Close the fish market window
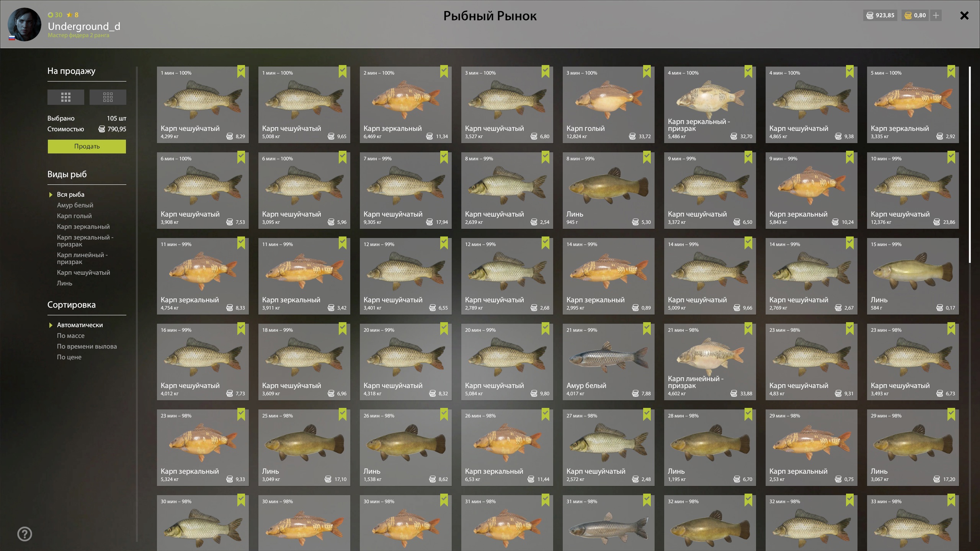This screenshot has width=980, height=551. [964, 15]
